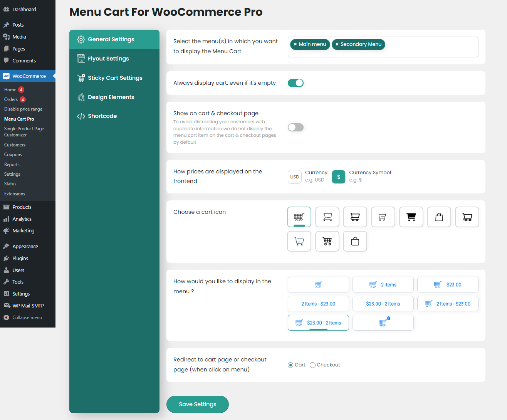Select the Checkout redirect radio button
Viewport: 507px width, 420px height.
tap(312, 365)
